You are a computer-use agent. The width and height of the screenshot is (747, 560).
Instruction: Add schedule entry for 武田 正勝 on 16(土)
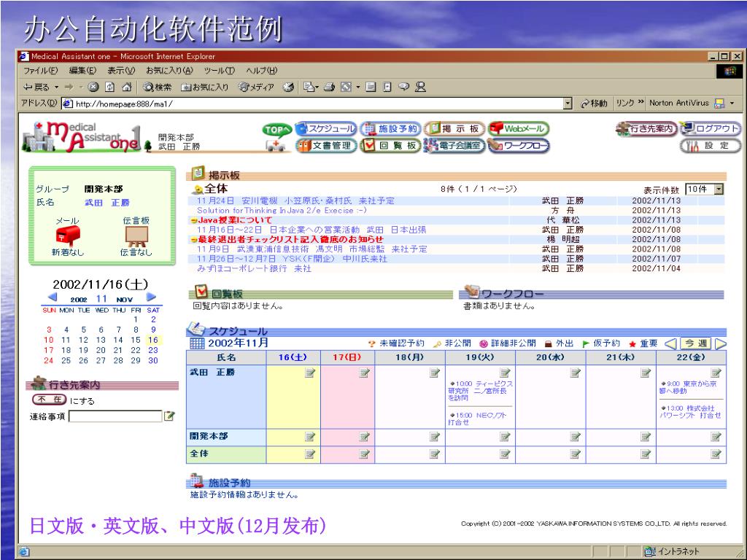(x=309, y=373)
